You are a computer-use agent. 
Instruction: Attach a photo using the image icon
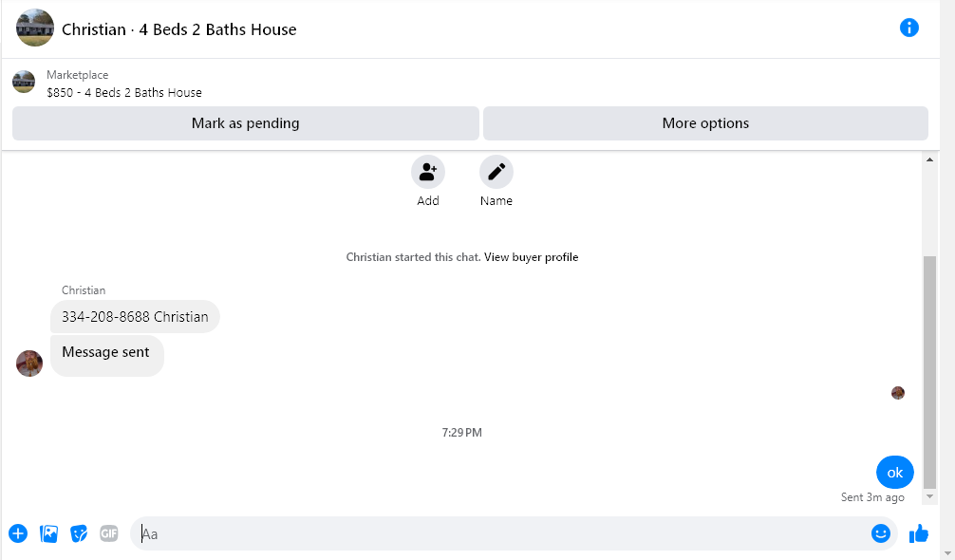point(48,533)
